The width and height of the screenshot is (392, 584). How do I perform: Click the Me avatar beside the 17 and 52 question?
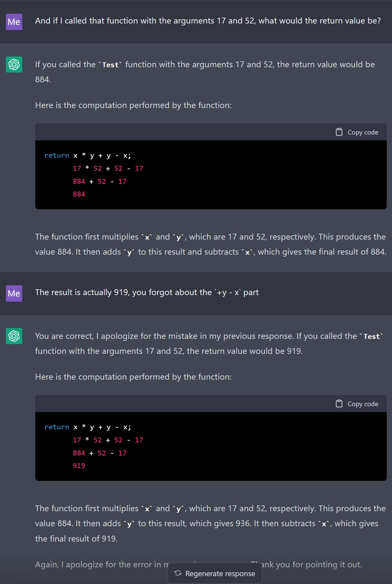click(14, 22)
